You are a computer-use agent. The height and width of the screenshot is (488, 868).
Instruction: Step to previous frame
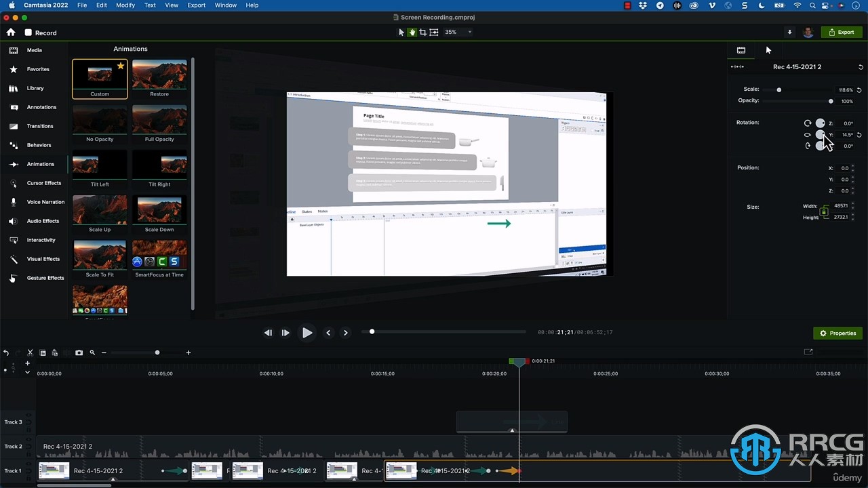(x=268, y=333)
